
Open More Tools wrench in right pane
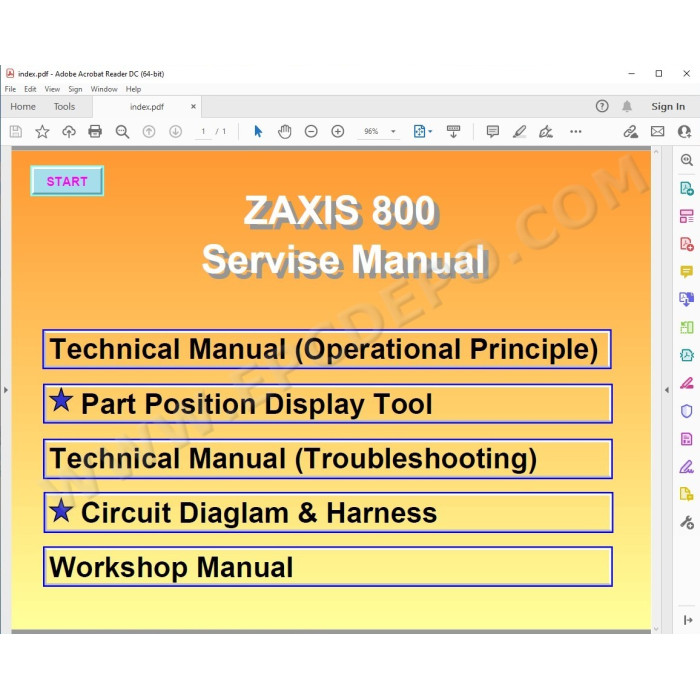[687, 522]
